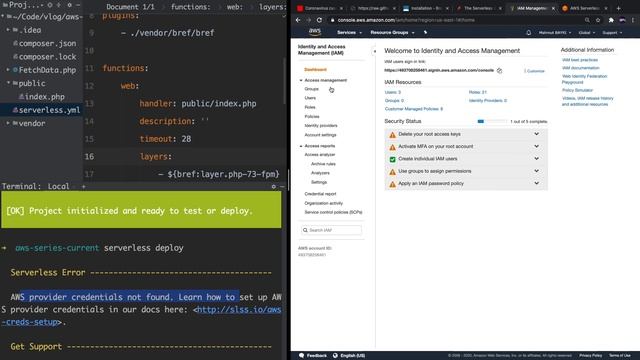The image size is (640, 360).
Task: Click the browser address bar search icon
Action: click(x=587, y=20)
